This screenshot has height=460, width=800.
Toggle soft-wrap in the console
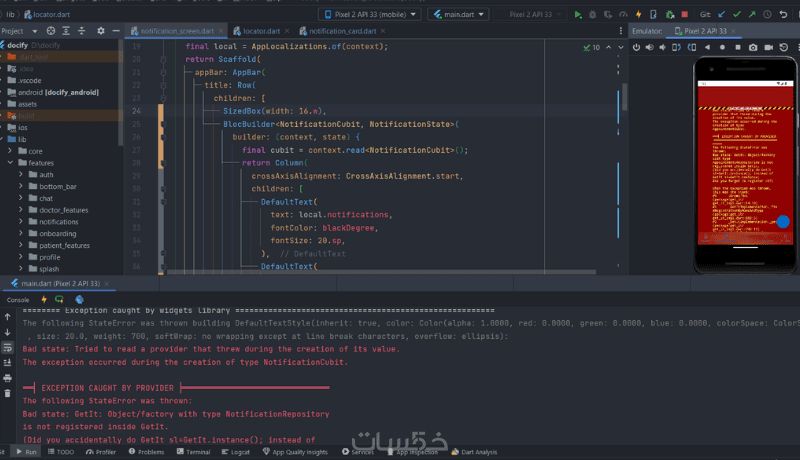click(7, 348)
